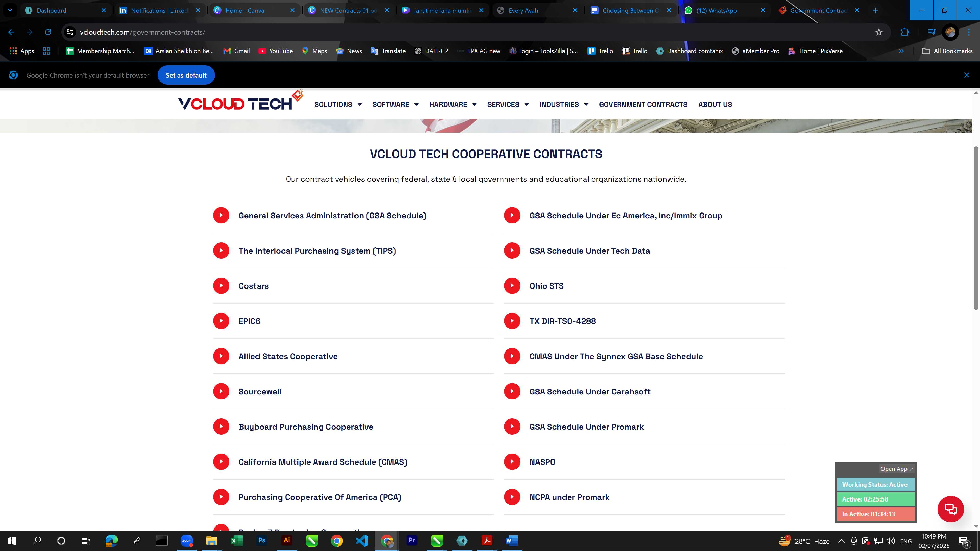Go back with the browser back arrow

tap(11, 32)
